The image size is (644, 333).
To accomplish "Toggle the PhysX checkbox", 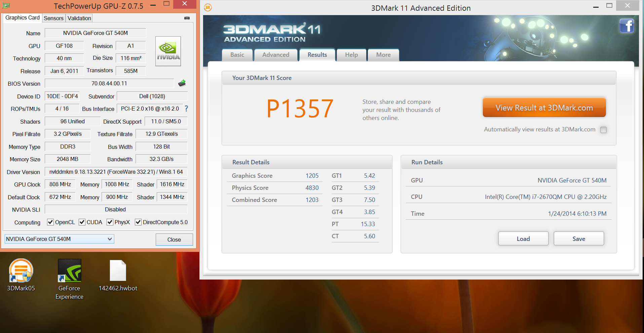I will pyautogui.click(x=110, y=222).
